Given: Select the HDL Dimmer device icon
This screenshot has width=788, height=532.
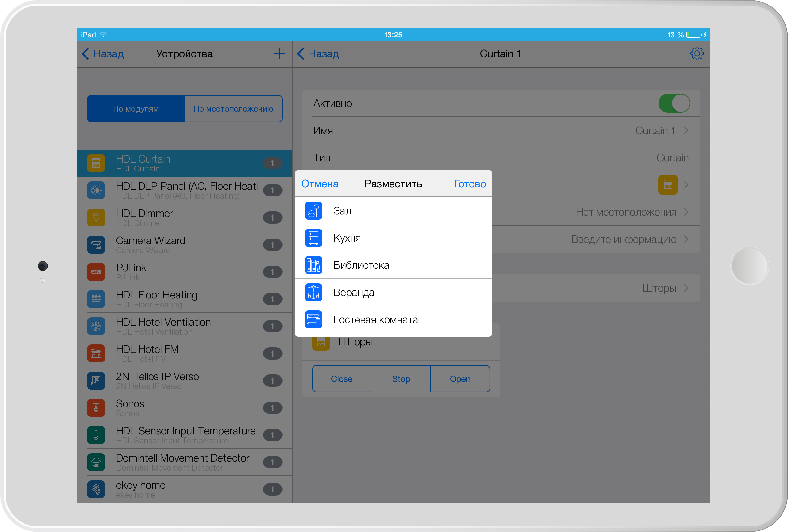Looking at the screenshot, I should point(96,216).
